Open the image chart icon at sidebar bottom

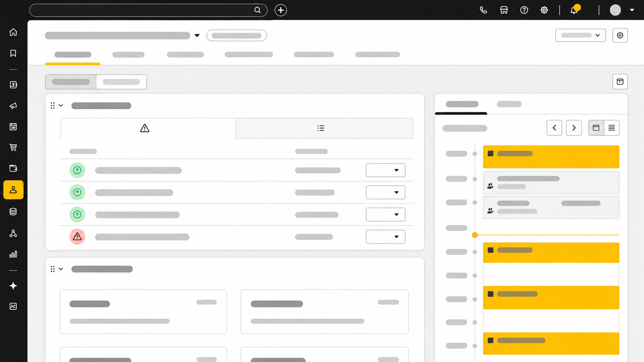coord(13,307)
